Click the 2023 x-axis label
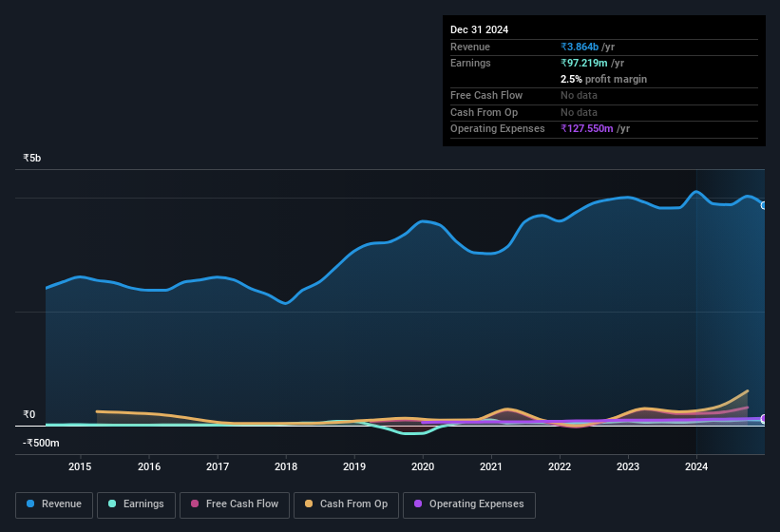This screenshot has width=780, height=532. (x=628, y=466)
